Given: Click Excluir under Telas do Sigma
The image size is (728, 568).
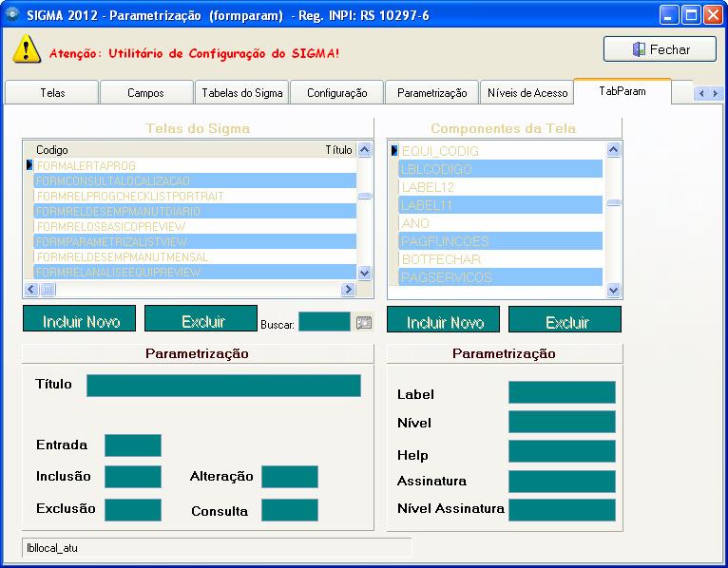Looking at the screenshot, I should click(201, 318).
